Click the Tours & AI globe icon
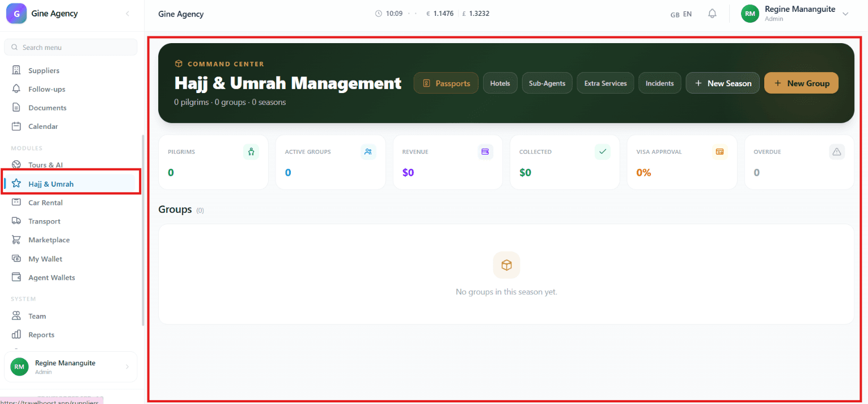This screenshot has width=868, height=404. tap(16, 165)
